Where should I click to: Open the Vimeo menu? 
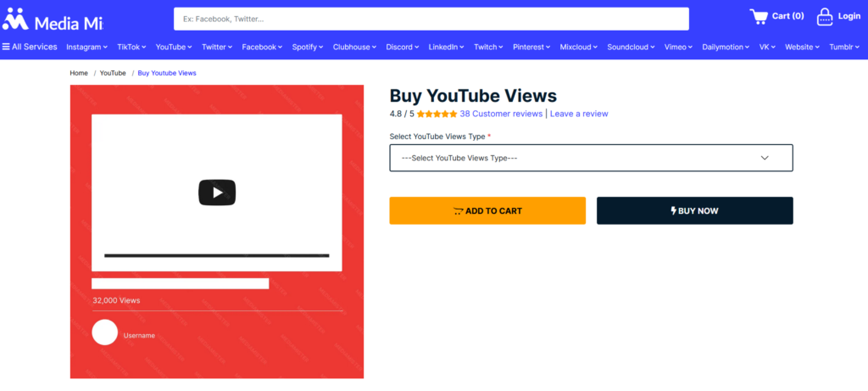pyautogui.click(x=679, y=47)
